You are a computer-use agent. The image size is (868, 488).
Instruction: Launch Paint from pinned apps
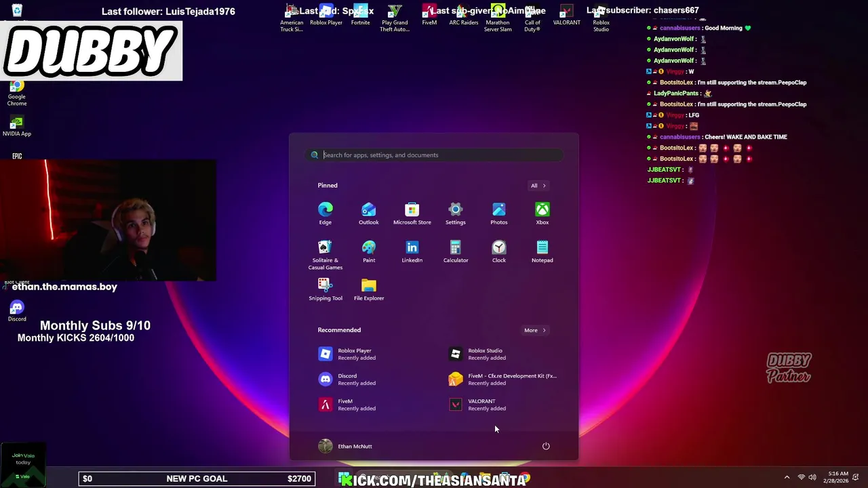[369, 251]
